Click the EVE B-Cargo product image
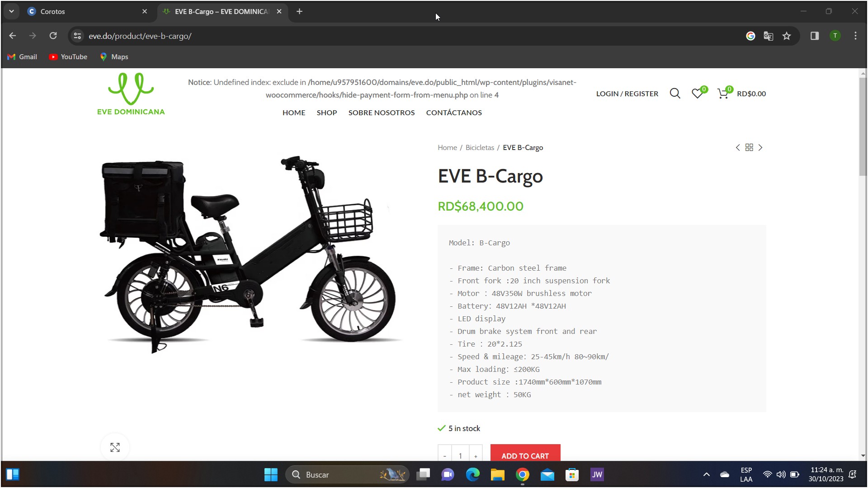 point(250,254)
